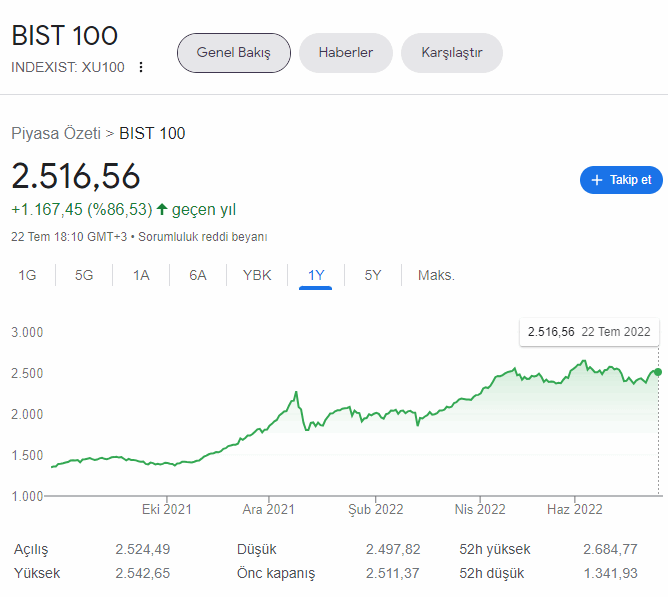Show the Maks. time range
This screenshot has height=597, width=668.
click(x=436, y=275)
